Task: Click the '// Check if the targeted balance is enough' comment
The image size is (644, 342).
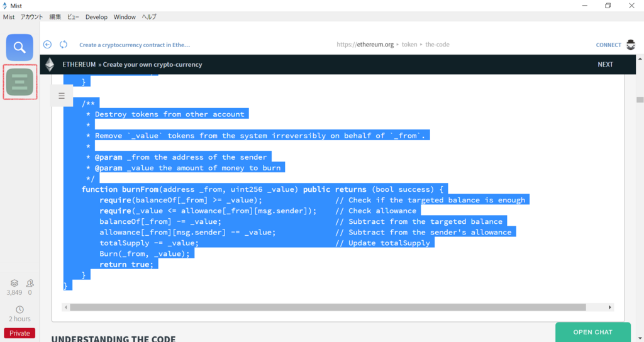Action: point(430,200)
